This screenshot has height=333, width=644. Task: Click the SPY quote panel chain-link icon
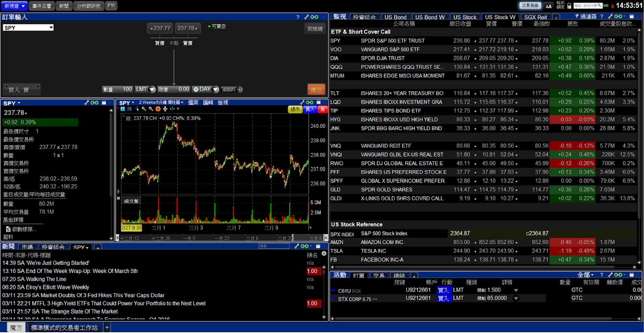[x=95, y=103]
